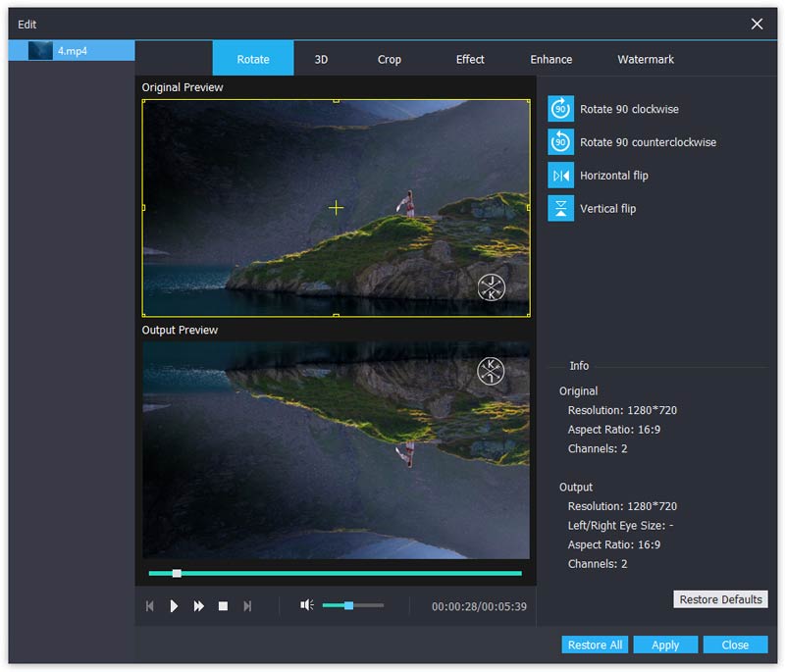
Task: Select the Enhance tab
Action: [551, 59]
